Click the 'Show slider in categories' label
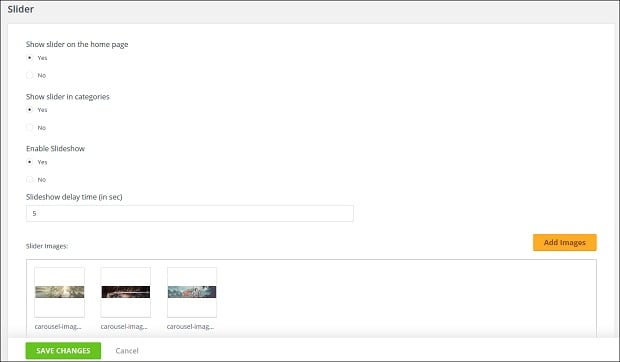 [68, 96]
